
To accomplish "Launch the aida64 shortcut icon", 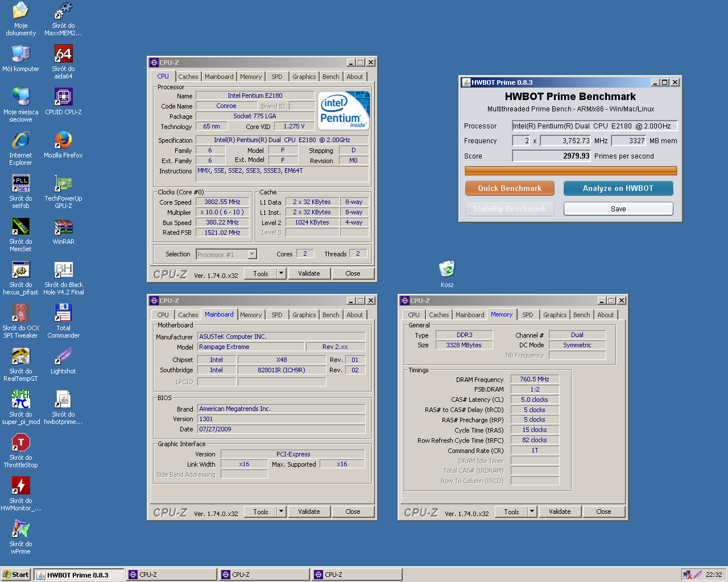I will click(63, 53).
